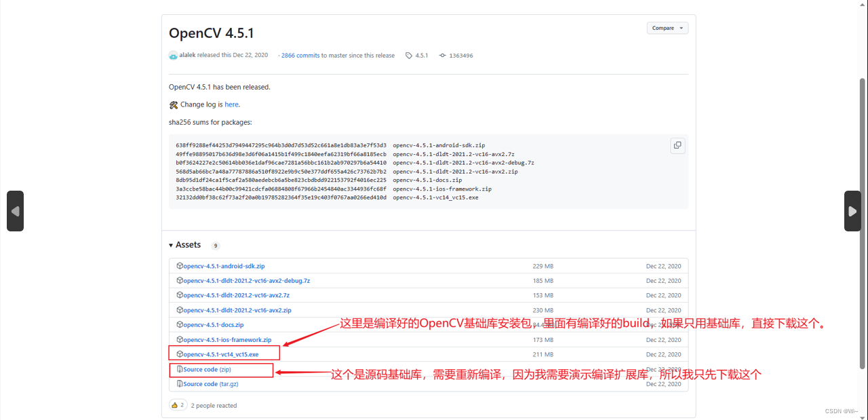Click the "185 MB" file size

pos(542,281)
